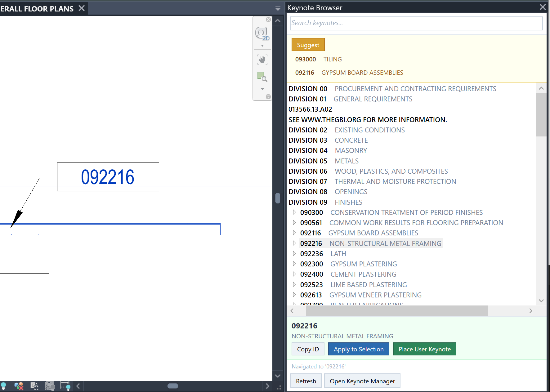Select the Zoom in Region tool

(x=262, y=76)
